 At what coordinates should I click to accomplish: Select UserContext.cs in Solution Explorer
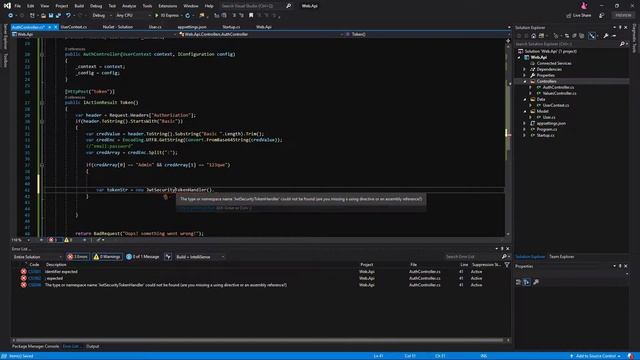556,105
